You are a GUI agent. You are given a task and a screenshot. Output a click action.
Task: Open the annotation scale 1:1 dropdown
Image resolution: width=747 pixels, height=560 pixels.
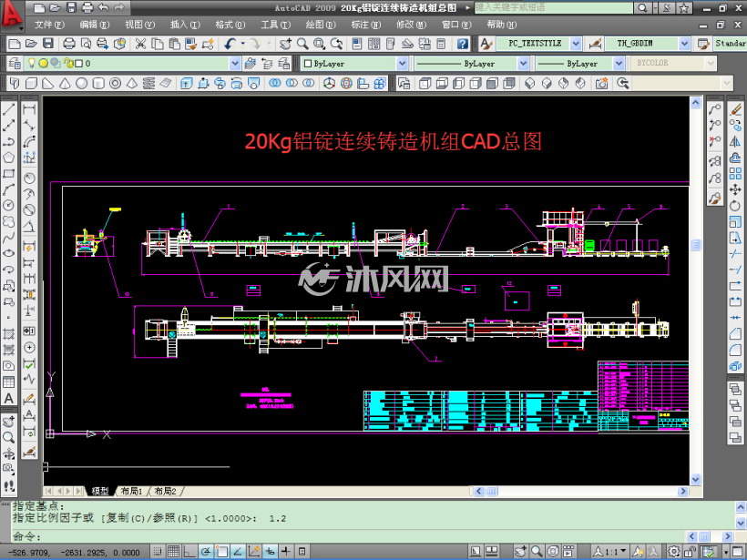pos(611,552)
